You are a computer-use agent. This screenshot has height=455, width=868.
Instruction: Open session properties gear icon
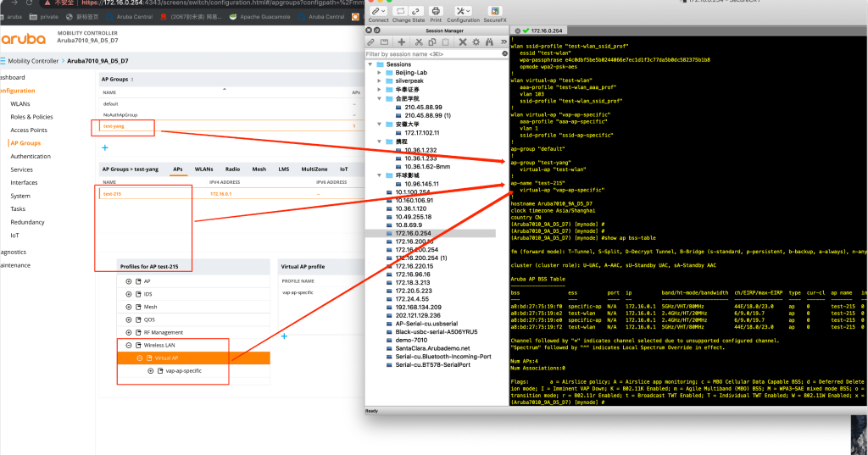pyautogui.click(x=476, y=42)
